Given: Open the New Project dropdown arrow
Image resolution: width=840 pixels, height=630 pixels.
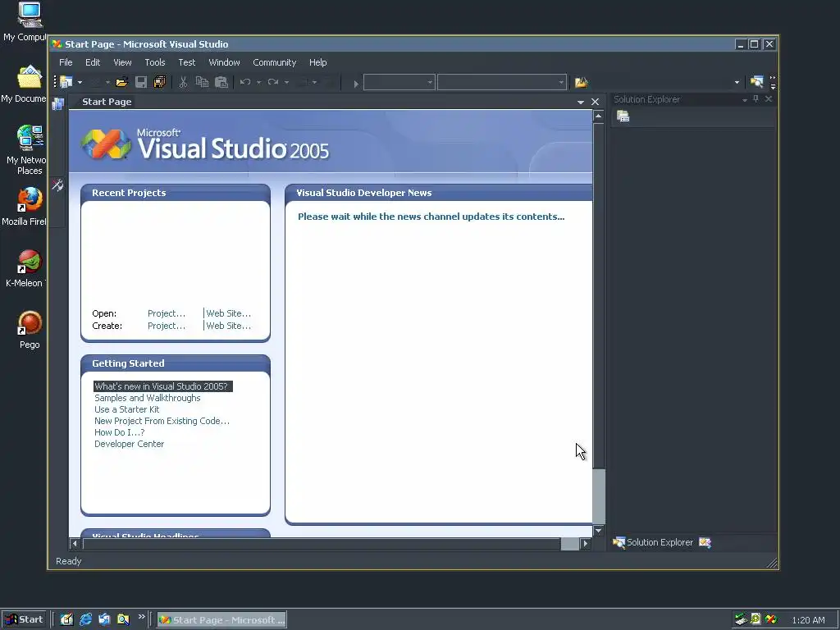Looking at the screenshot, I should [x=80, y=83].
